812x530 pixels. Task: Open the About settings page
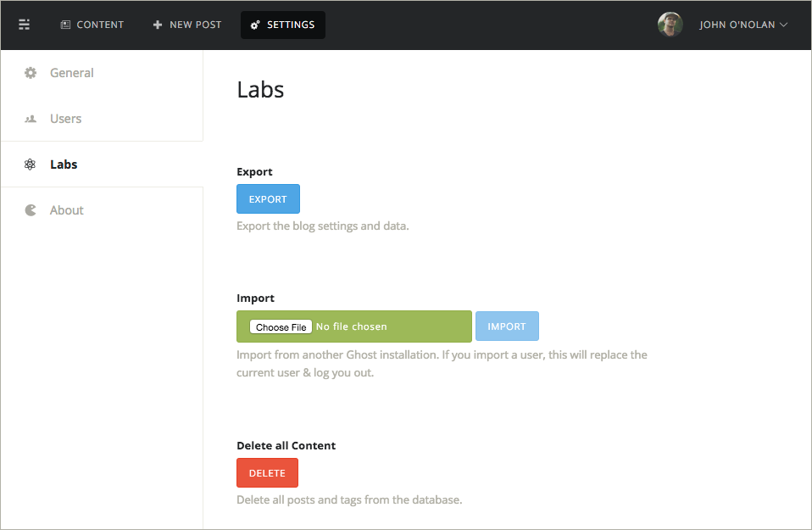pos(66,209)
